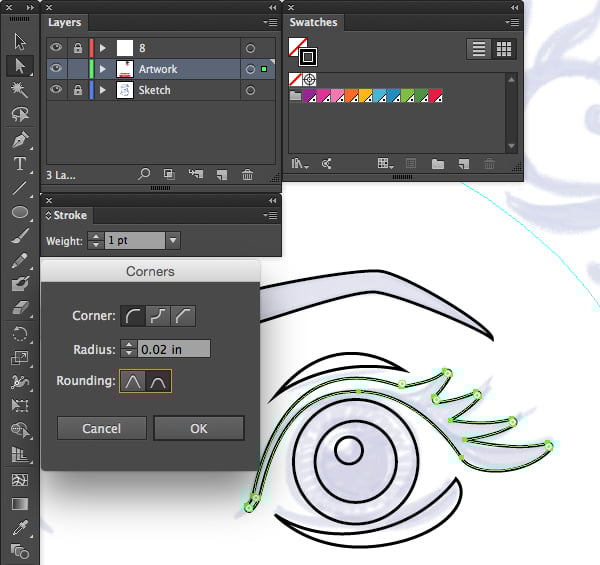Unlock the Sketch layer lock icon
This screenshot has height=565, width=600.
(x=78, y=90)
